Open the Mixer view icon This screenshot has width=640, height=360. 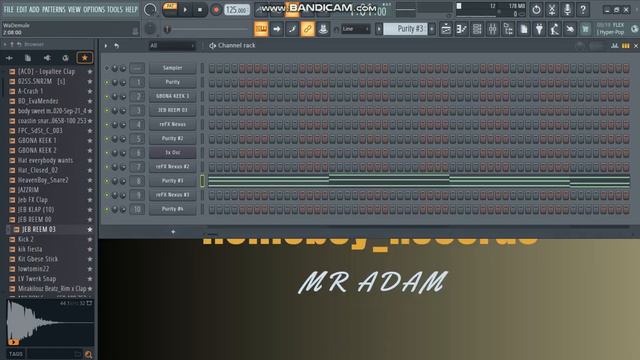click(x=493, y=29)
